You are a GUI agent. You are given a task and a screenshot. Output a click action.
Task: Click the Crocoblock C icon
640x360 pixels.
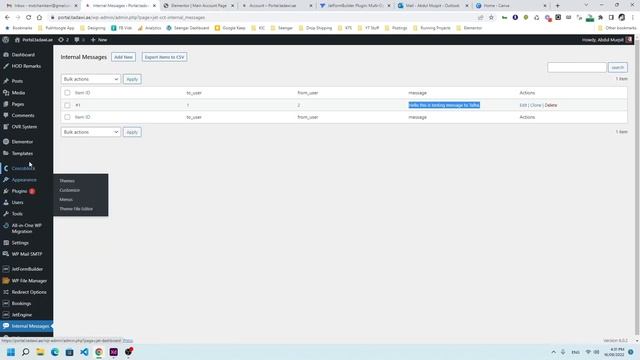[6, 168]
